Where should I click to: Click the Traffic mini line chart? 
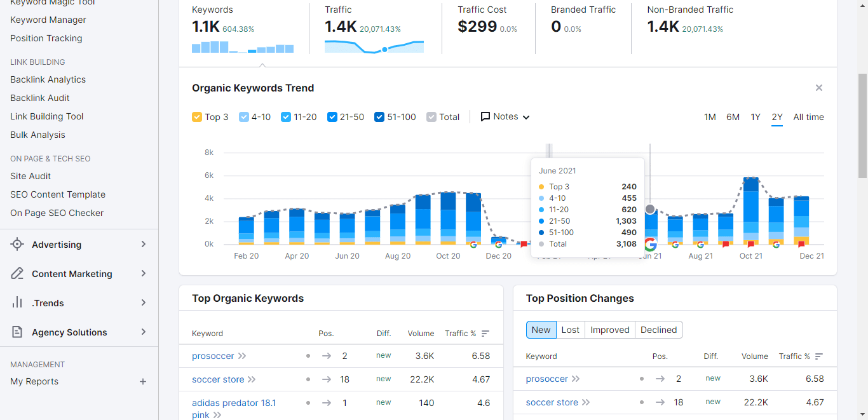(374, 46)
